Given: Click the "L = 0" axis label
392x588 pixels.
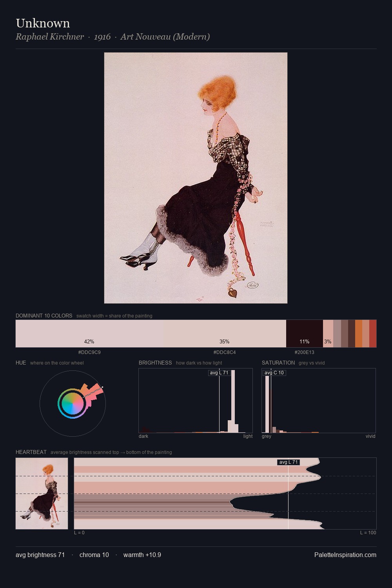Looking at the screenshot, I should pos(79,533).
